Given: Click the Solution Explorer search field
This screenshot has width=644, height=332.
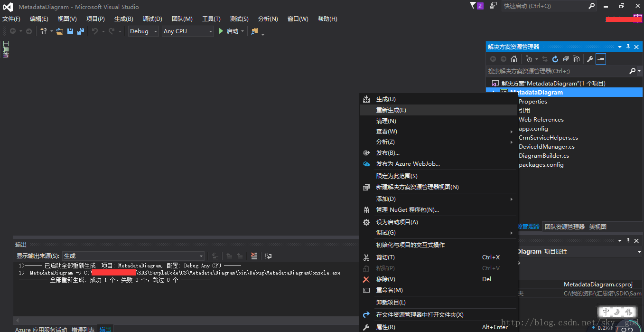Looking at the screenshot, I should [557, 71].
